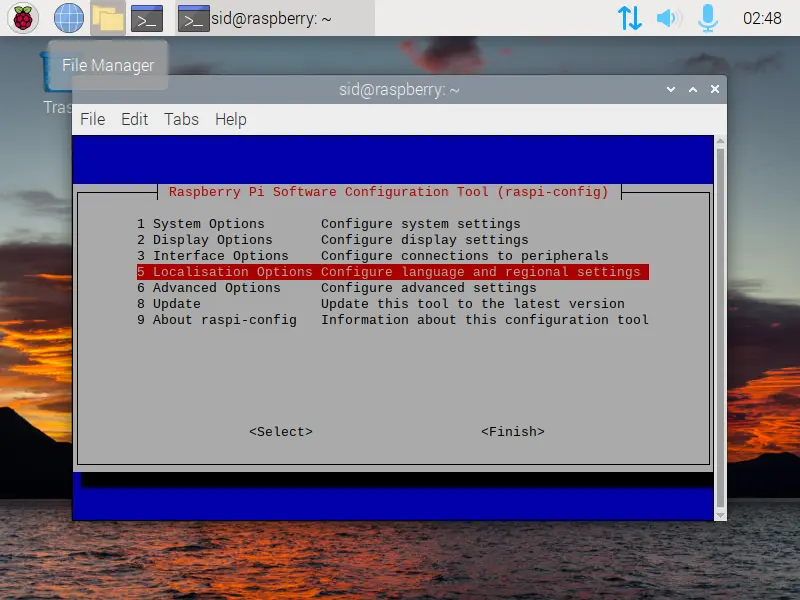Open the volume speaker icon
This screenshot has width=800, height=600.
pos(669,18)
